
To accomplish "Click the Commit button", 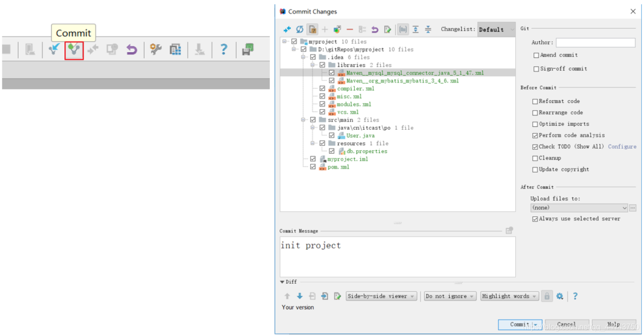I will coord(520,325).
